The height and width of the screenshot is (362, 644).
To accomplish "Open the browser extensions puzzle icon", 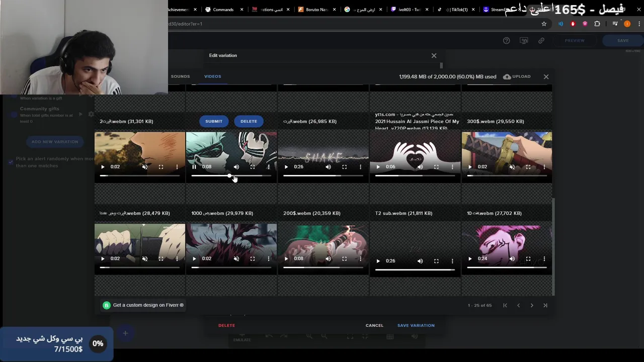I will (597, 24).
